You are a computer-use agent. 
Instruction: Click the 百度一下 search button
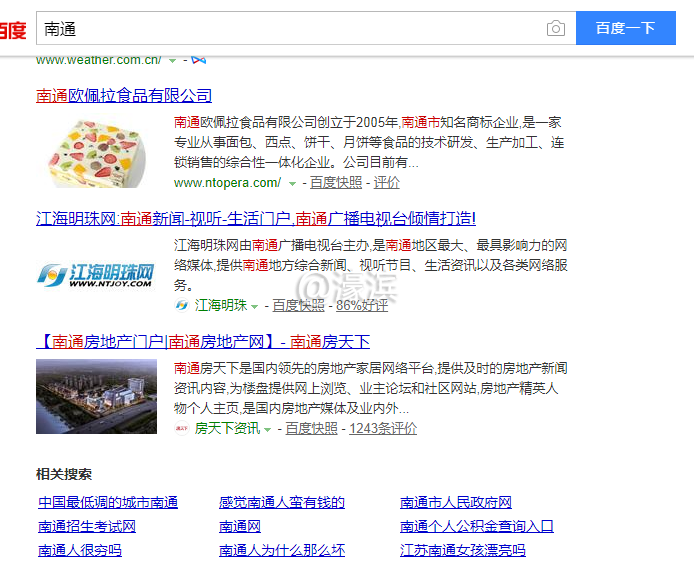(625, 28)
